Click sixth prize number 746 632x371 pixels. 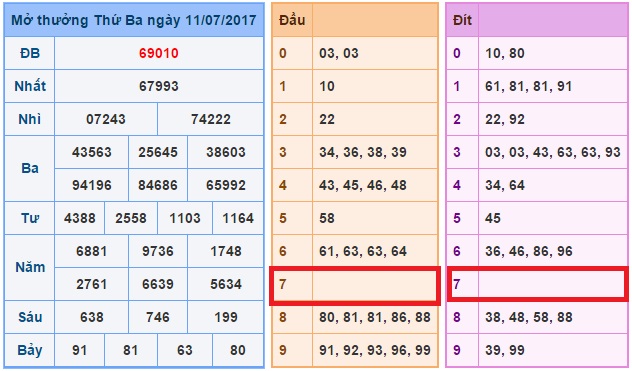(158, 317)
